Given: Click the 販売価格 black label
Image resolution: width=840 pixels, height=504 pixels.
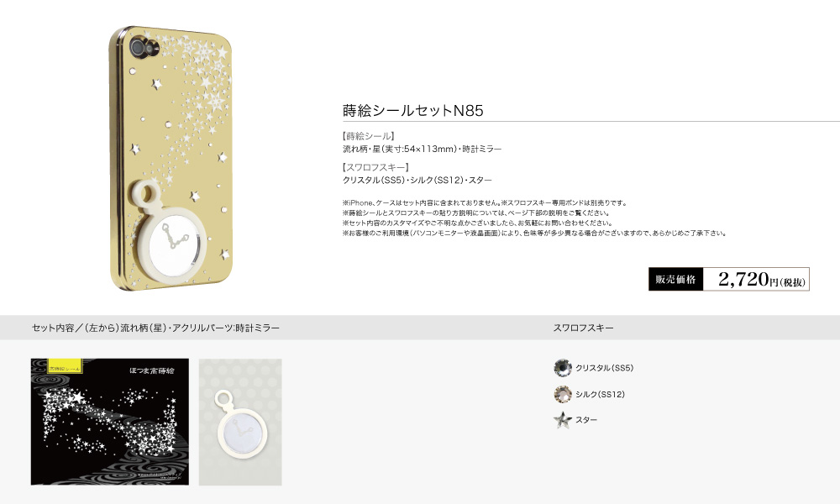Looking at the screenshot, I should (675, 279).
